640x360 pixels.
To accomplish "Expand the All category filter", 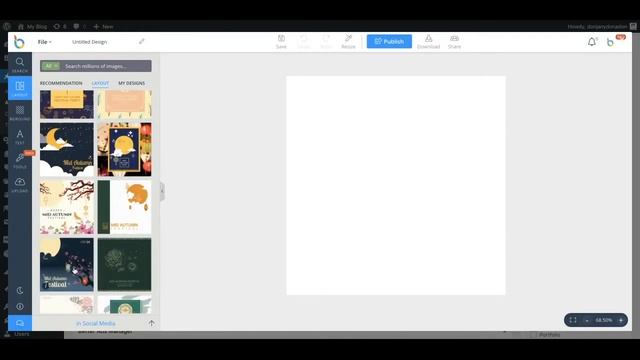I will click(51, 66).
